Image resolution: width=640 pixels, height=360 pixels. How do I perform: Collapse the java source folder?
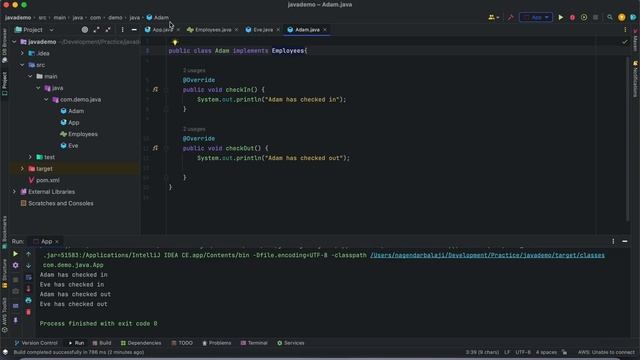coord(38,88)
